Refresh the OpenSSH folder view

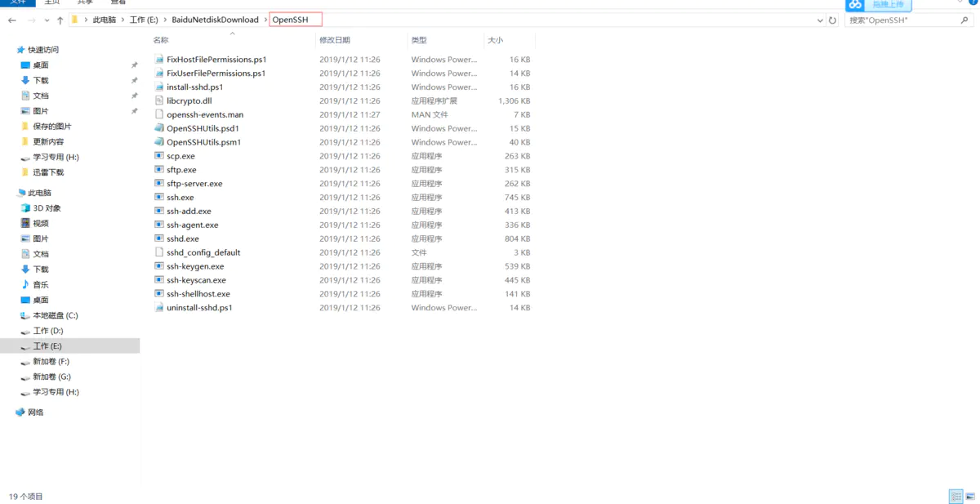[x=832, y=20]
